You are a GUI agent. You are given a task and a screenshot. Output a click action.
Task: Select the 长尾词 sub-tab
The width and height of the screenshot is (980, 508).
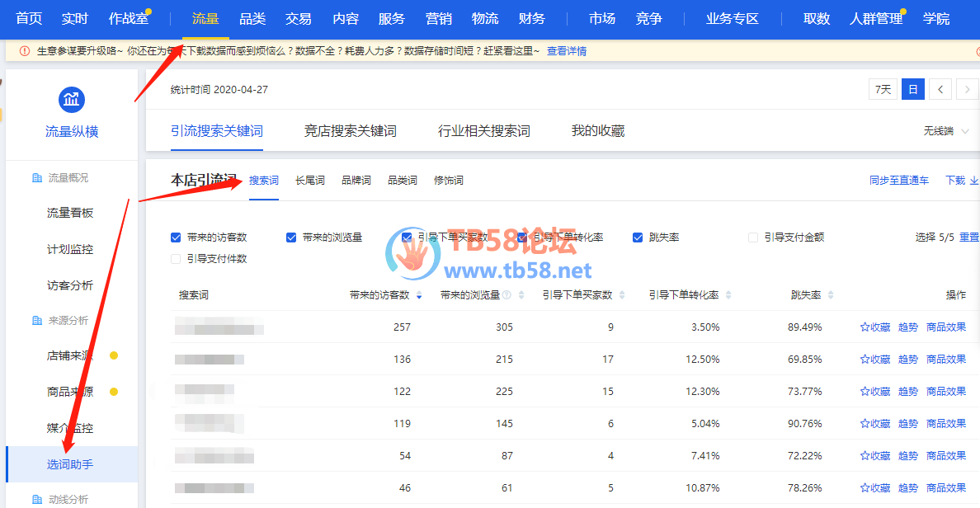[x=310, y=181]
